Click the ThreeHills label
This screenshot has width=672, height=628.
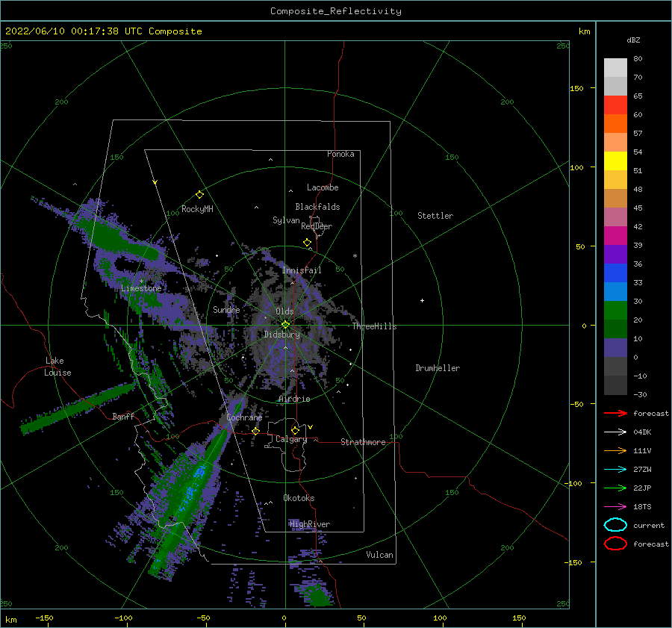click(x=374, y=326)
